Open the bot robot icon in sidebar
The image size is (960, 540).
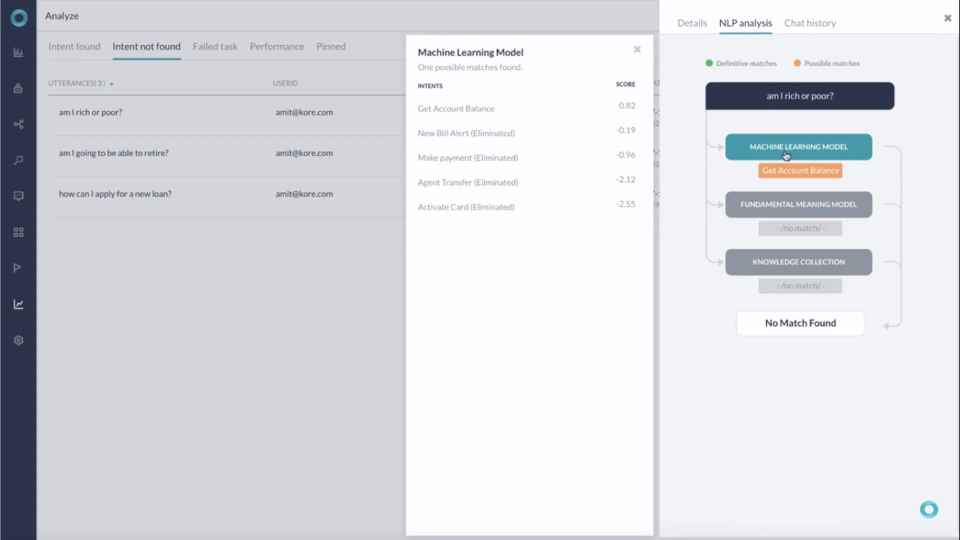point(18,89)
